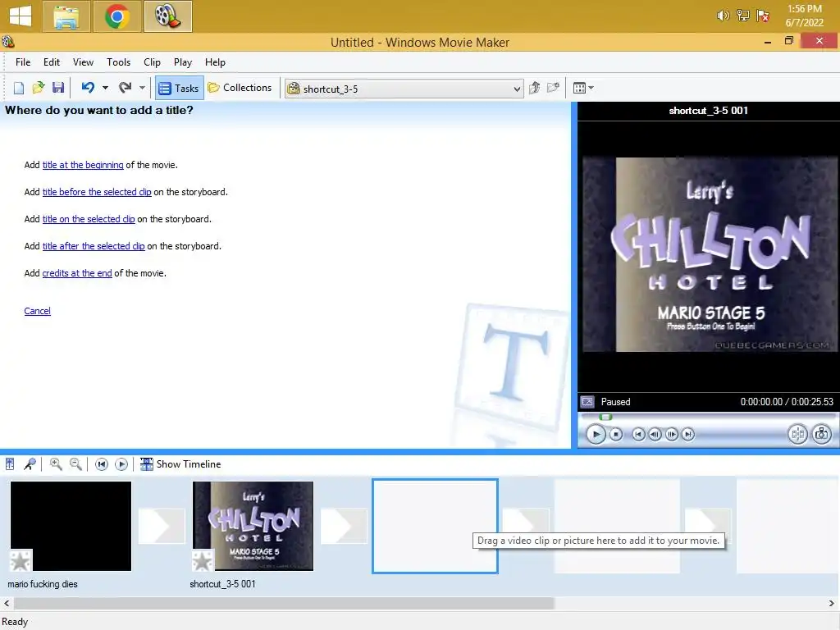The height and width of the screenshot is (630, 840).
Task: Open the Tools menu
Action: pyautogui.click(x=118, y=62)
